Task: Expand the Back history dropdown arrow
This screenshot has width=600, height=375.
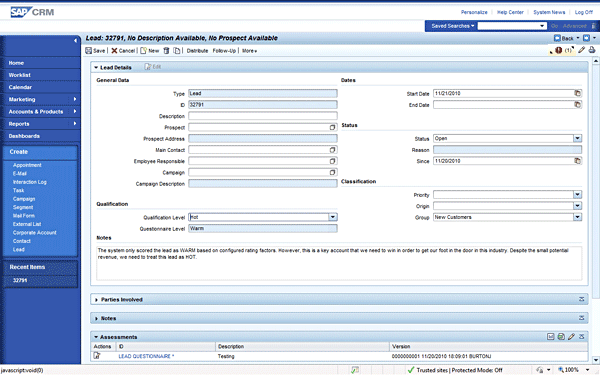Action: coord(578,38)
